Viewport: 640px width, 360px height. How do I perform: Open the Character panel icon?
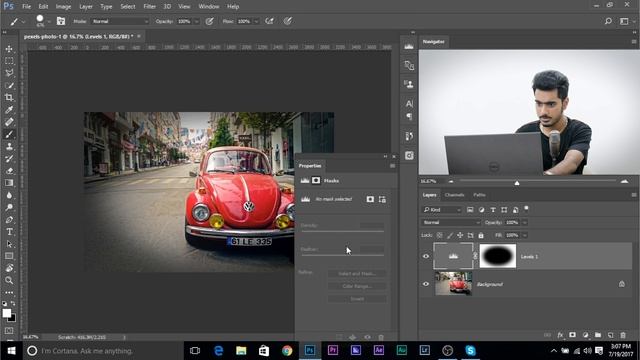pyautogui.click(x=409, y=104)
